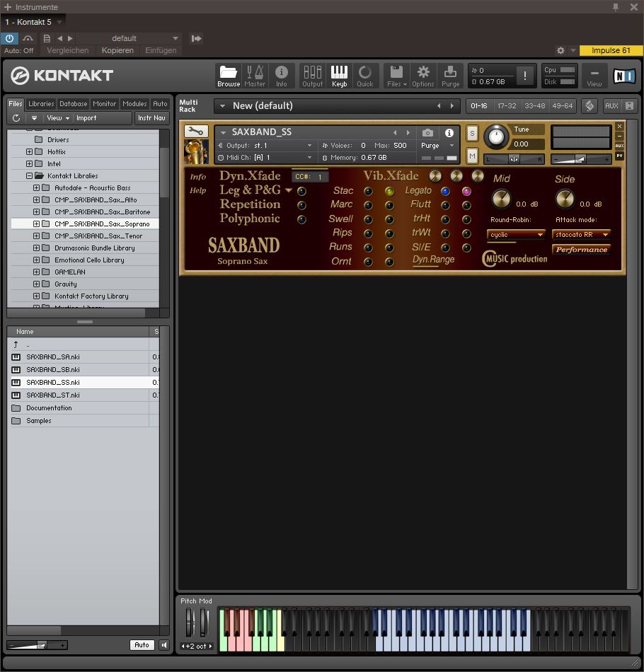644x672 pixels.
Task: Switch to the Libraries tab
Action: (41, 104)
